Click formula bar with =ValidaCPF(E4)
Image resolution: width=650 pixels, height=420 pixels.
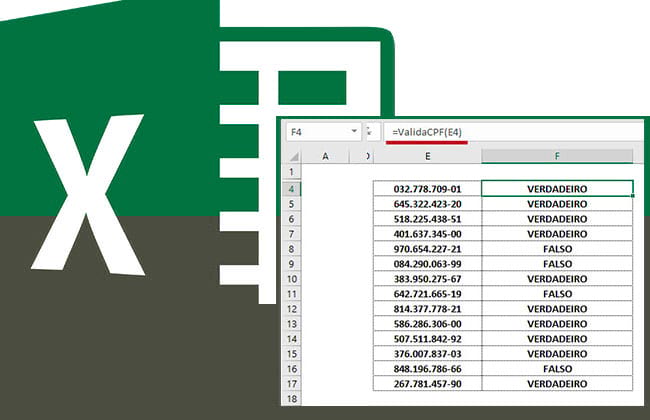[514, 132]
